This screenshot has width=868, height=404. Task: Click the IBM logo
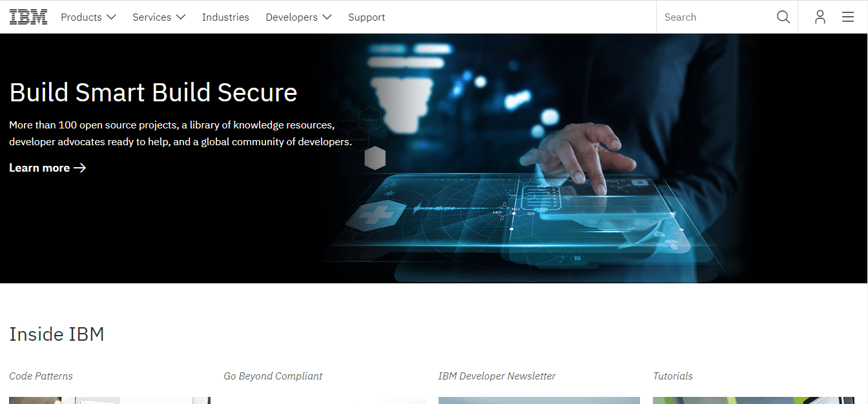[28, 17]
